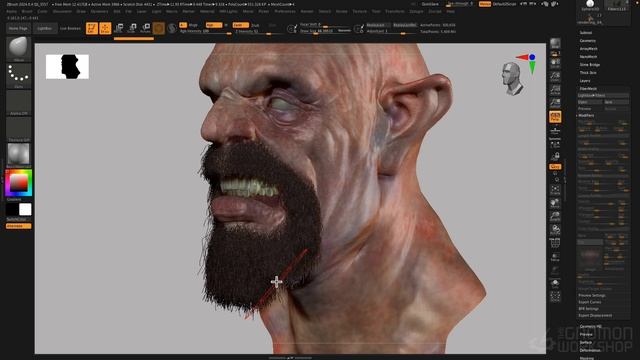640x360 pixels.
Task: Collapse the FiberMesh section
Action: pos(588,89)
